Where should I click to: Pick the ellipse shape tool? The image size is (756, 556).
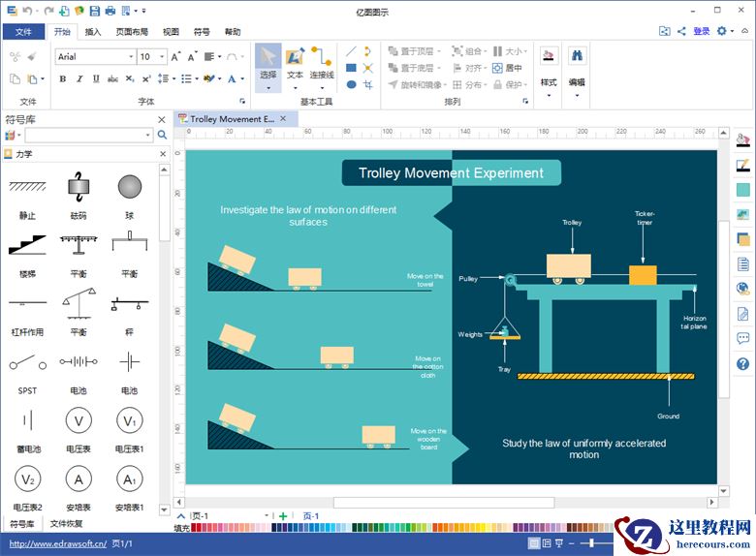(351, 84)
